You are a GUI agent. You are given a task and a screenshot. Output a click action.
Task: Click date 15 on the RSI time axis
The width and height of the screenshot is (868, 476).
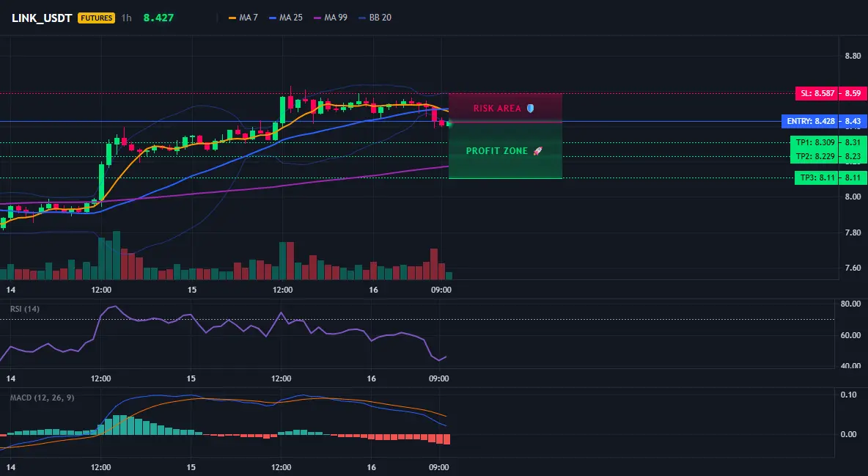[191, 378]
